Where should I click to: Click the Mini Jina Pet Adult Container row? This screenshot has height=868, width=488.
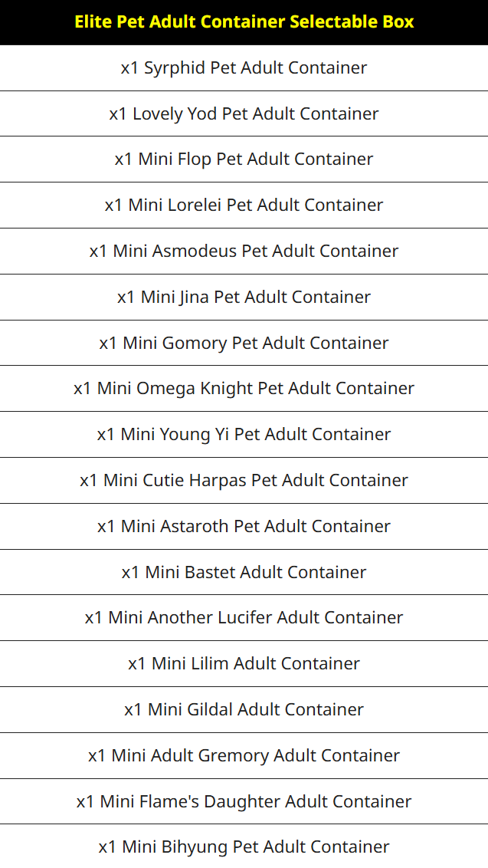pyautogui.click(x=244, y=298)
